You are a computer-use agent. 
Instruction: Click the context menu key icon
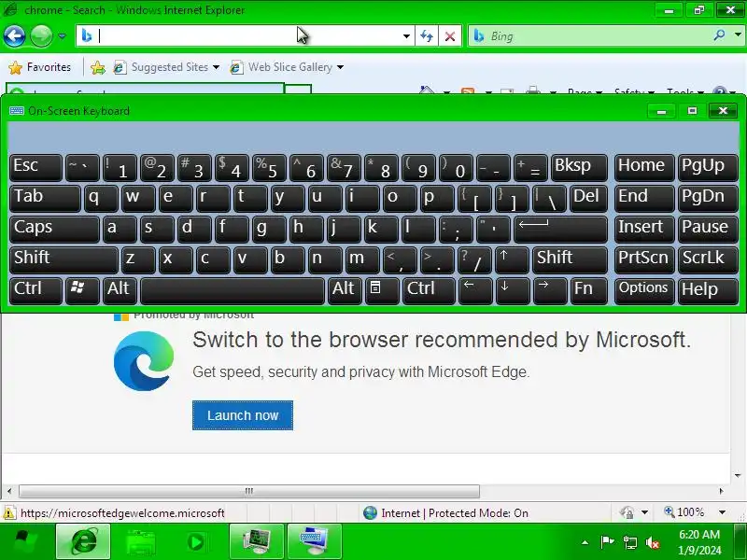coord(382,290)
